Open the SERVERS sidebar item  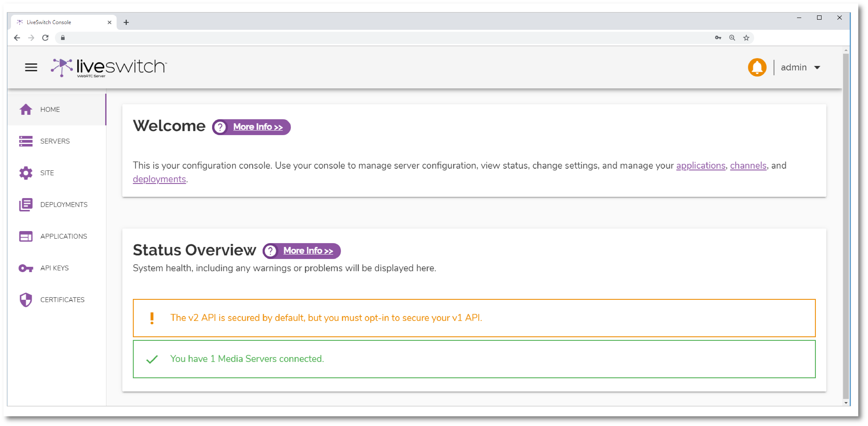(55, 141)
